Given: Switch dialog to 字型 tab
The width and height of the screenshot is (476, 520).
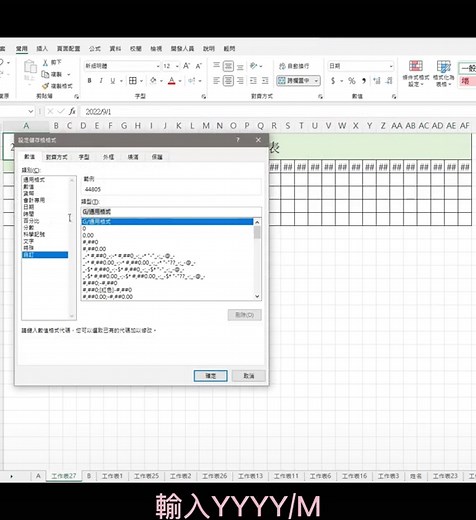Looking at the screenshot, I should click(84, 157).
